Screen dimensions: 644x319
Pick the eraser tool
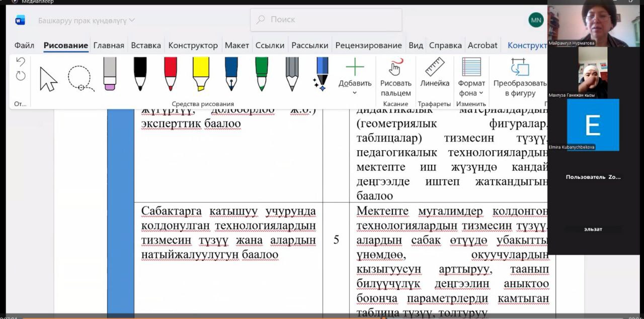tap(110, 74)
